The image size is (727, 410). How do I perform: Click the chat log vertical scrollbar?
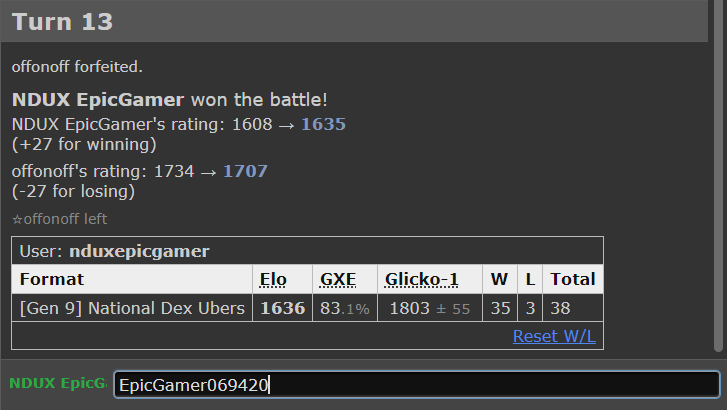point(718,175)
